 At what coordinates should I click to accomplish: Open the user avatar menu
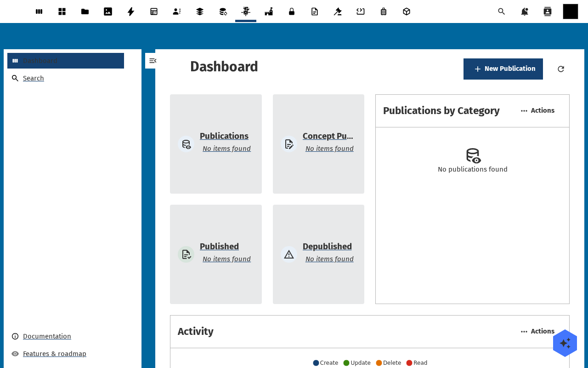tap(571, 11)
